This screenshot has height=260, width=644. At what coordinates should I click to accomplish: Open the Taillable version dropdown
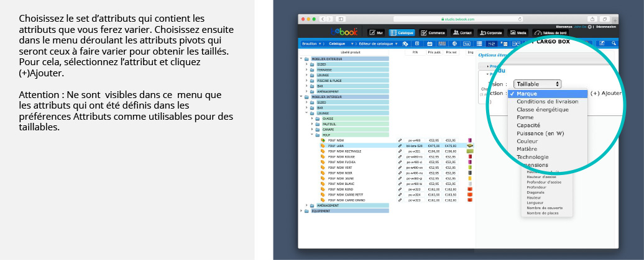(537, 84)
